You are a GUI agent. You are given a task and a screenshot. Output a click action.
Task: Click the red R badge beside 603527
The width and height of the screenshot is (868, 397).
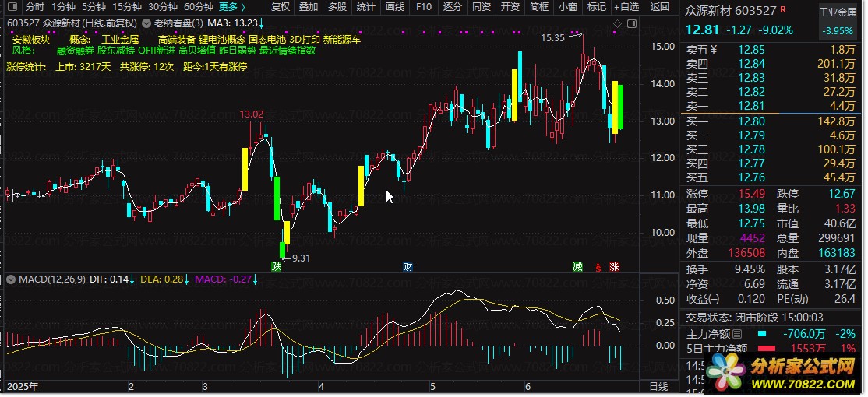point(783,9)
